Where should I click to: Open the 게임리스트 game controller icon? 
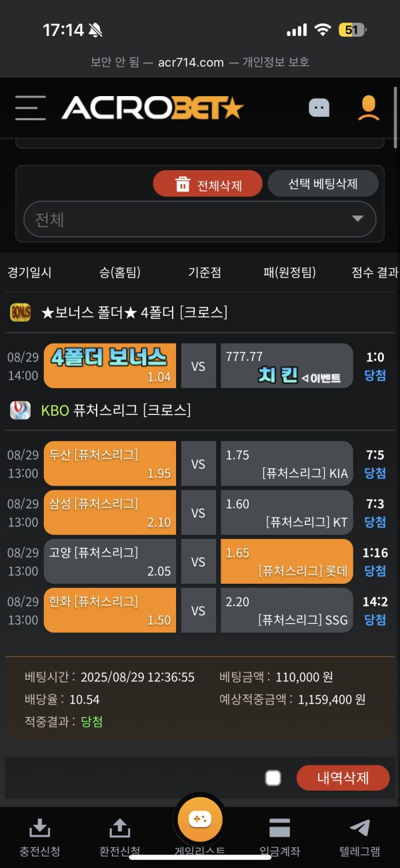coord(199,819)
